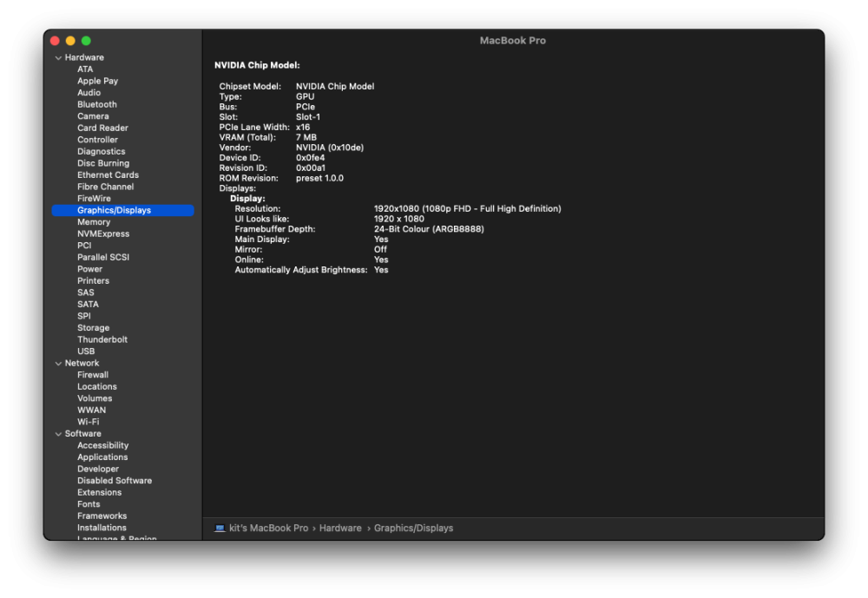This screenshot has width=868, height=598.
Task: Select NVMExpress in the sidebar
Action: tap(103, 233)
